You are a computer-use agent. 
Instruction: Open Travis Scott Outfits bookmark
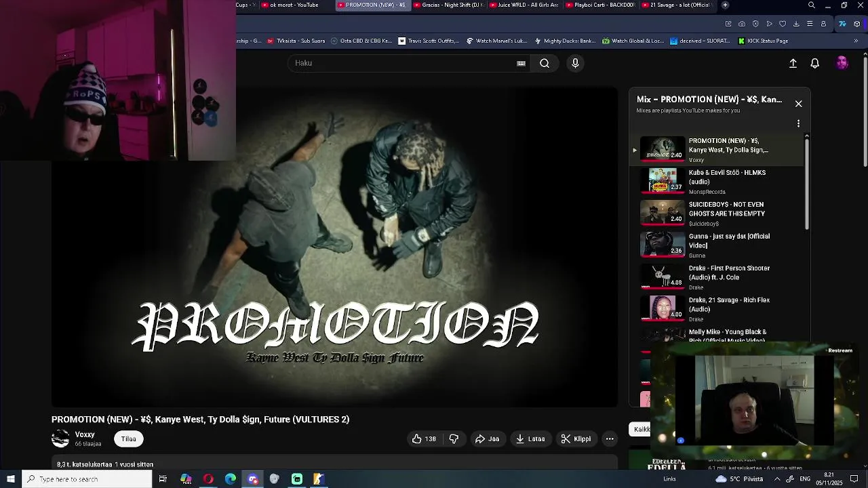(x=429, y=41)
